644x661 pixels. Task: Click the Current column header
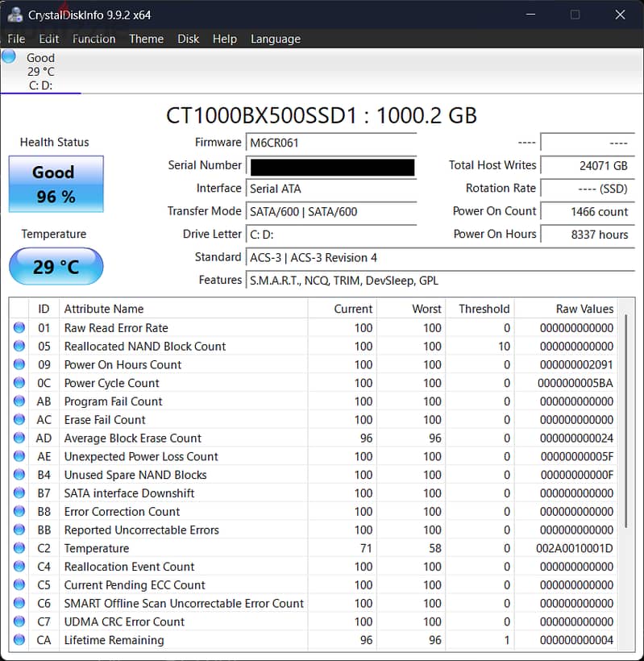[x=343, y=309]
